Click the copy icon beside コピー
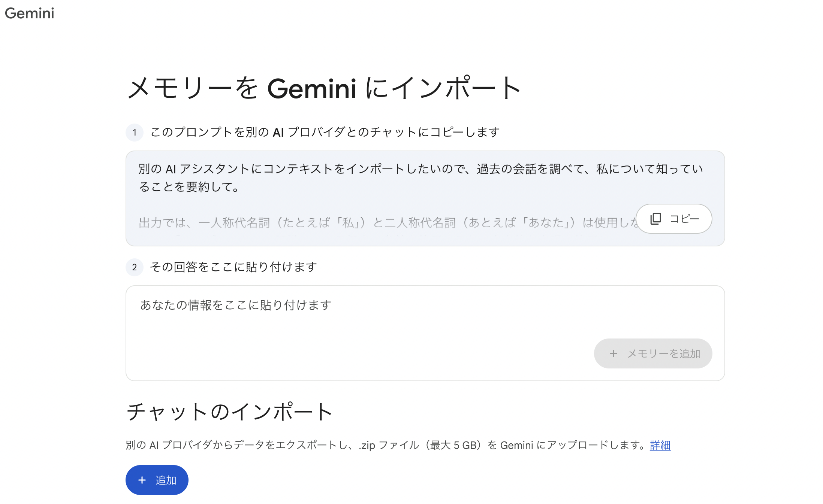The height and width of the screenshot is (504, 823). tap(655, 219)
